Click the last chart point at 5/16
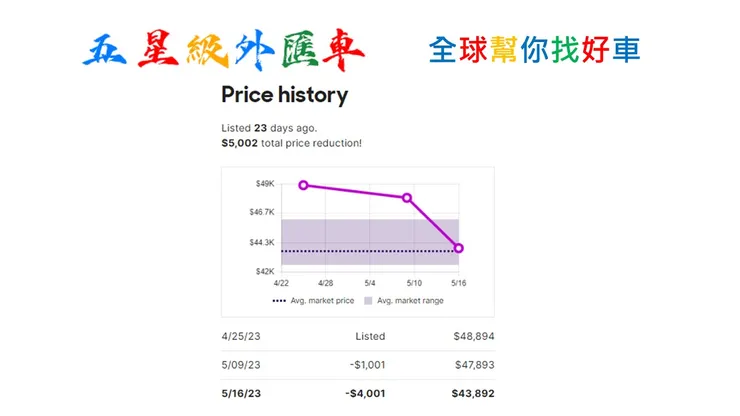Screen dimensions: 740x416 (x=458, y=248)
